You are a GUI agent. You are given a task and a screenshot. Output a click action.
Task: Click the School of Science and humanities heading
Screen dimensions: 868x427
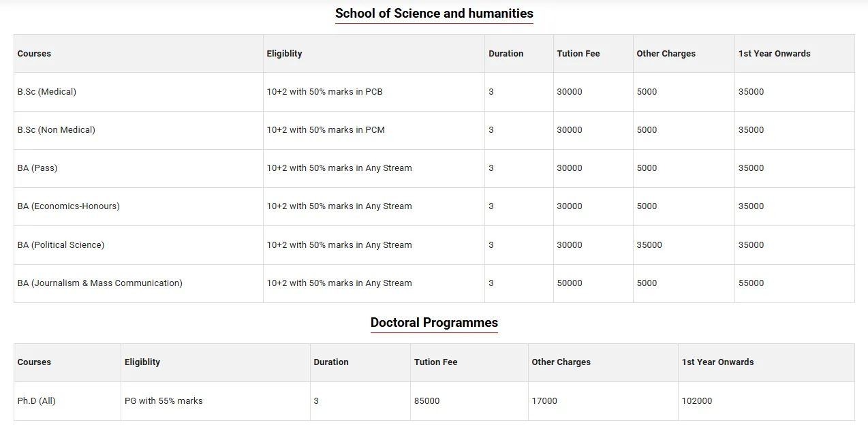[x=433, y=13]
